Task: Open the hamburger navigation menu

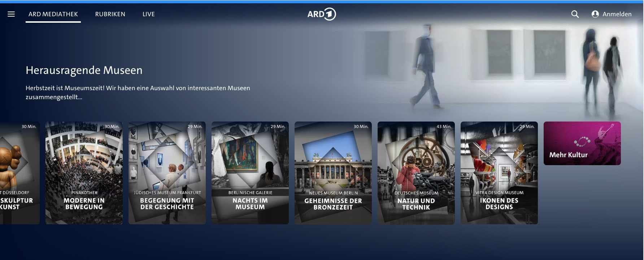Action: coord(11,14)
